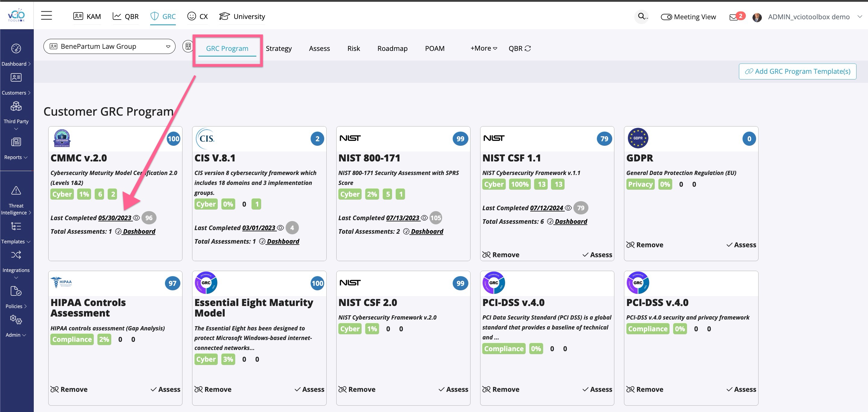Image resolution: width=868 pixels, height=412 pixels.
Task: Open the Integrations shuffle icon
Action: coord(16,255)
